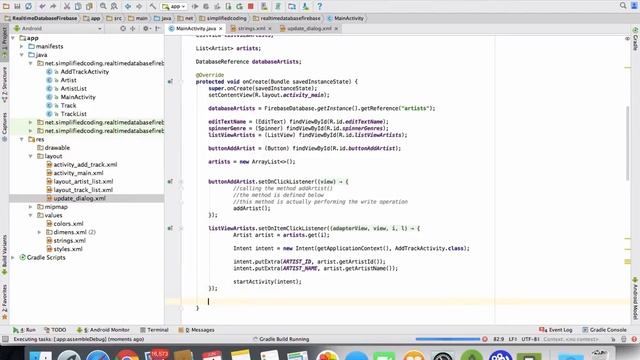Click the Find magnifier icon
The width and height of the screenshot is (640, 360).
point(103,6)
